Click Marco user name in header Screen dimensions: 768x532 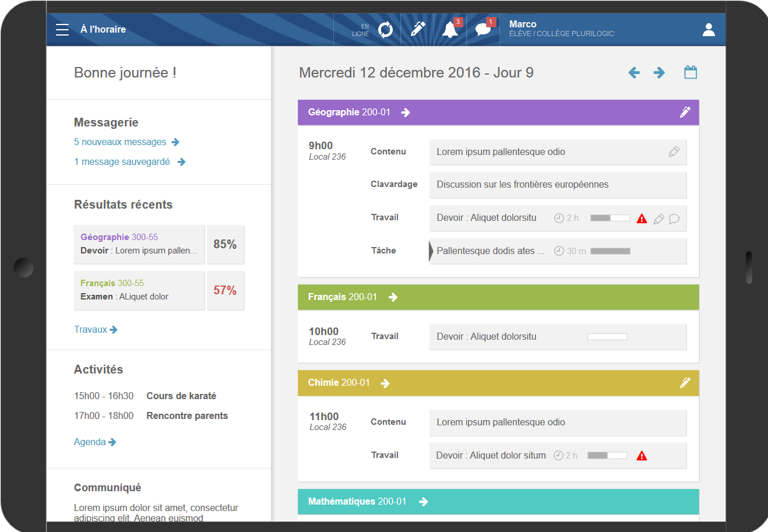(523, 24)
